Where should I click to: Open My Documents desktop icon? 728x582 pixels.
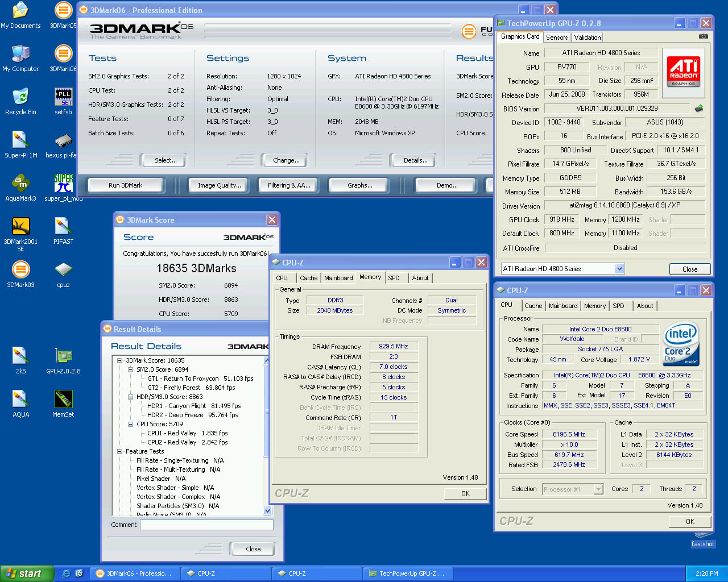(20, 15)
